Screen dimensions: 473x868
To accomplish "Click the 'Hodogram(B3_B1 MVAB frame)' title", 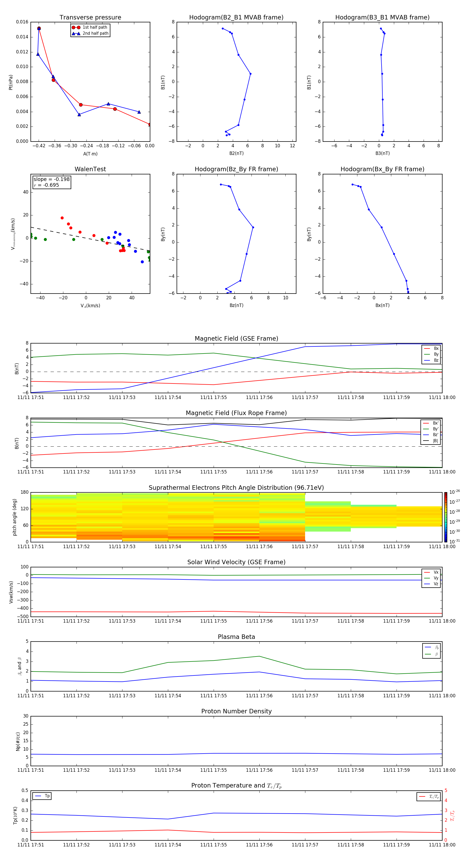I will pyautogui.click(x=382, y=18).
